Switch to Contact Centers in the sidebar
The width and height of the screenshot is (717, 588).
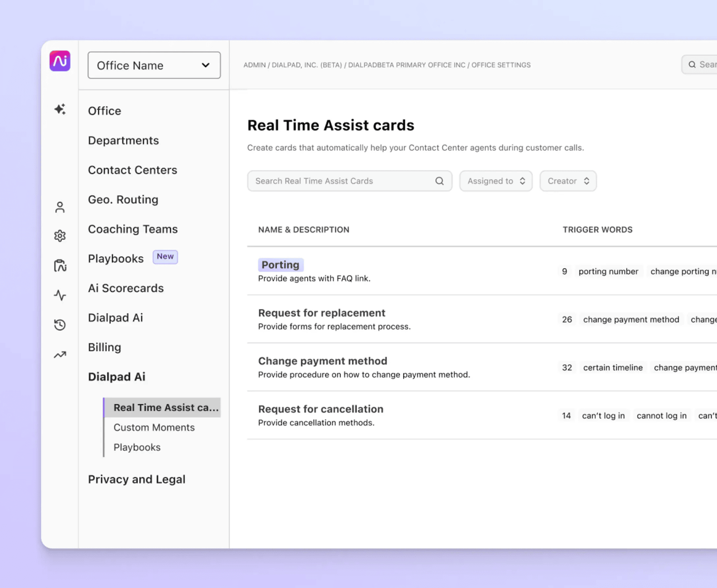coord(132,170)
